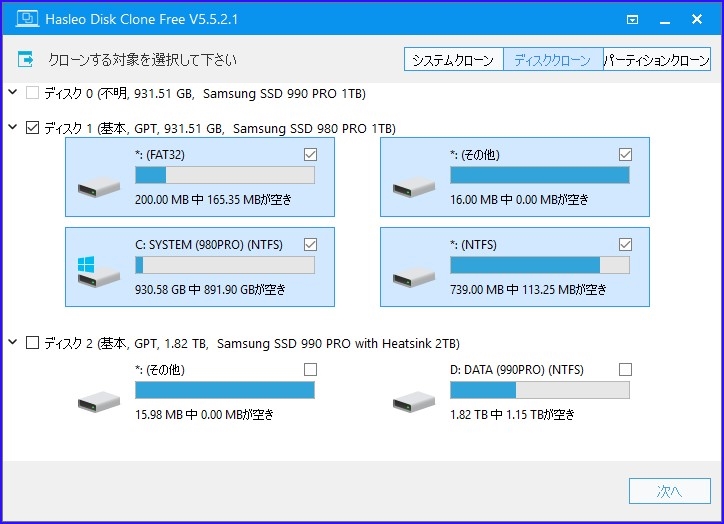Click the FAT32 partition drive icon
The width and height of the screenshot is (724, 524).
point(99,187)
